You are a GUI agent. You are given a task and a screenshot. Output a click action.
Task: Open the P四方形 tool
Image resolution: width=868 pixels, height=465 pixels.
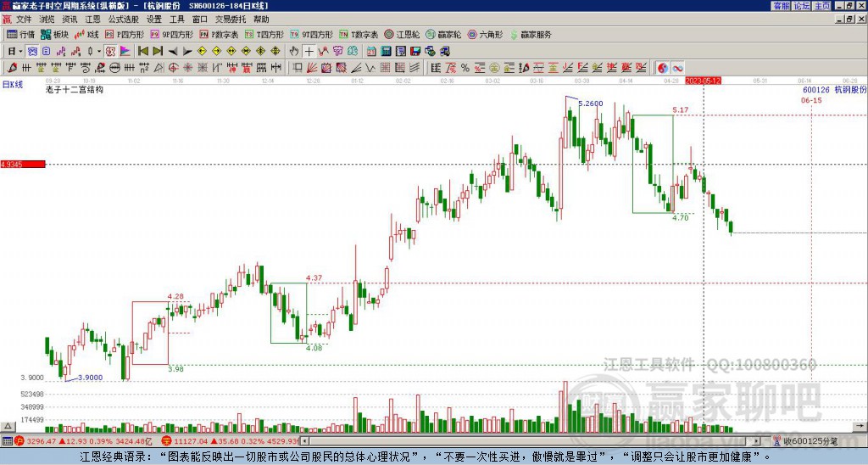[x=125, y=34]
